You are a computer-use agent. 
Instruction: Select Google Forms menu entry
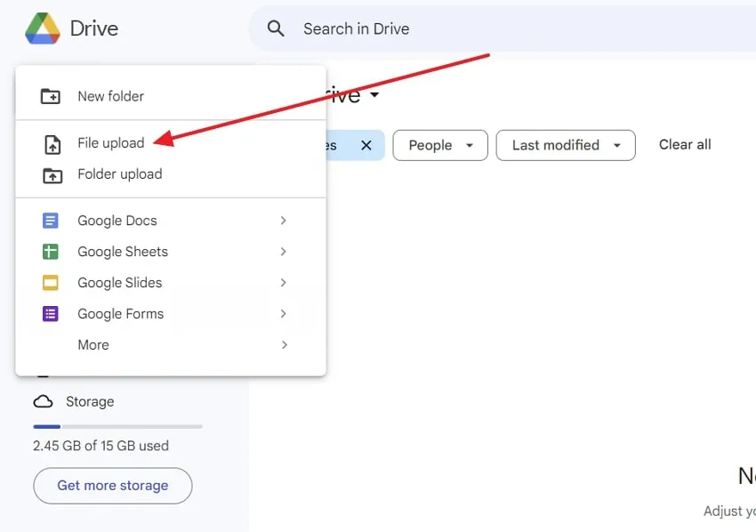coord(171,313)
